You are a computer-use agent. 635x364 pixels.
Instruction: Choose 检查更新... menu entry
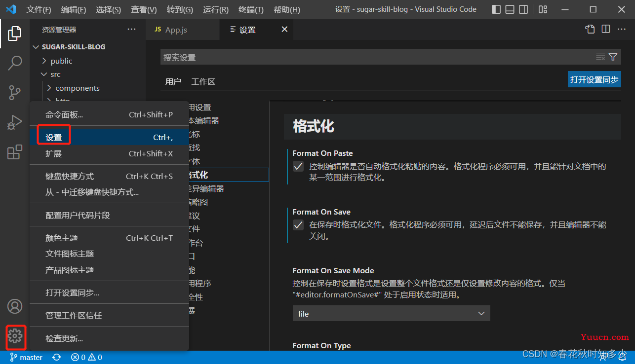click(109, 338)
